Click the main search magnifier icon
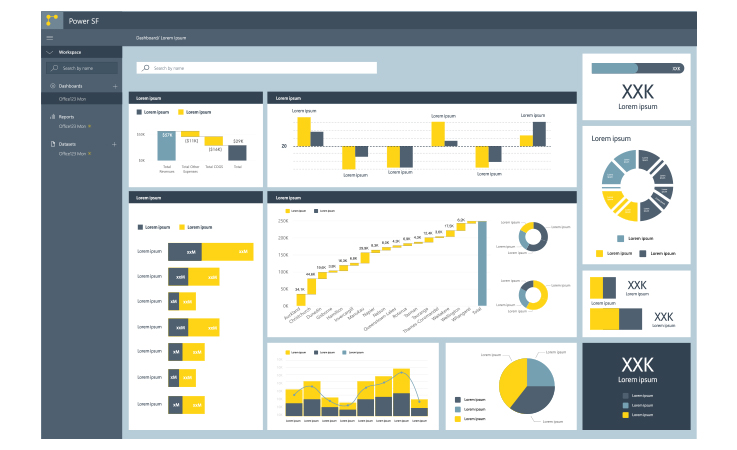This screenshot has width=737, height=450. [146, 68]
